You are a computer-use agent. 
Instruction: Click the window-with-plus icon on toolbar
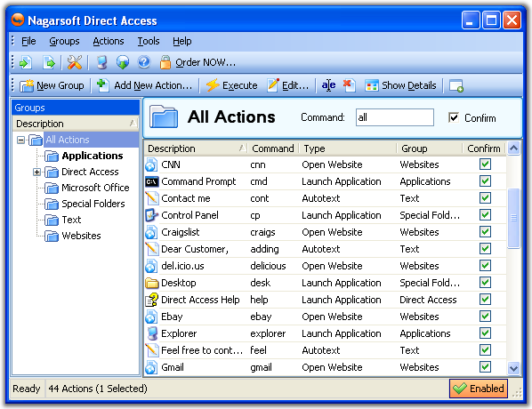pos(456,85)
